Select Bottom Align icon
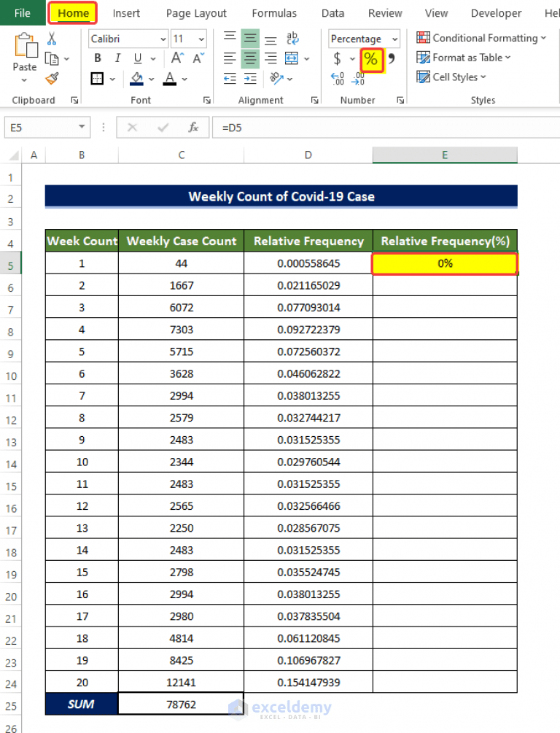This screenshot has height=733, width=560. click(271, 39)
